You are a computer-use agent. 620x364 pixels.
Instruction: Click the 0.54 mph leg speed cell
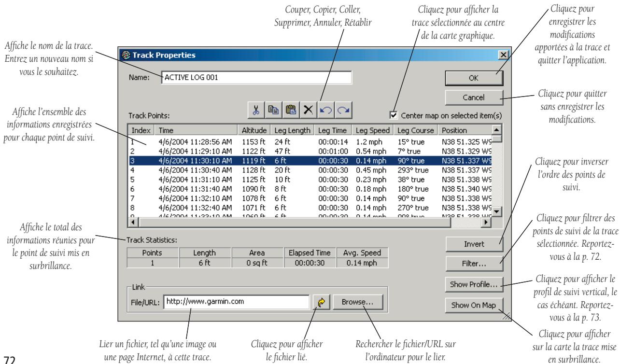tap(370, 151)
